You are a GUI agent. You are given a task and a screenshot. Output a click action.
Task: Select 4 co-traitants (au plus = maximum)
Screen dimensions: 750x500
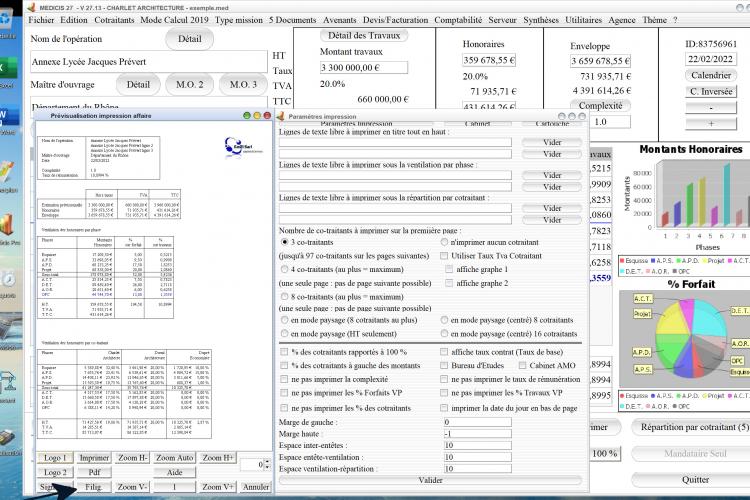(x=285, y=269)
